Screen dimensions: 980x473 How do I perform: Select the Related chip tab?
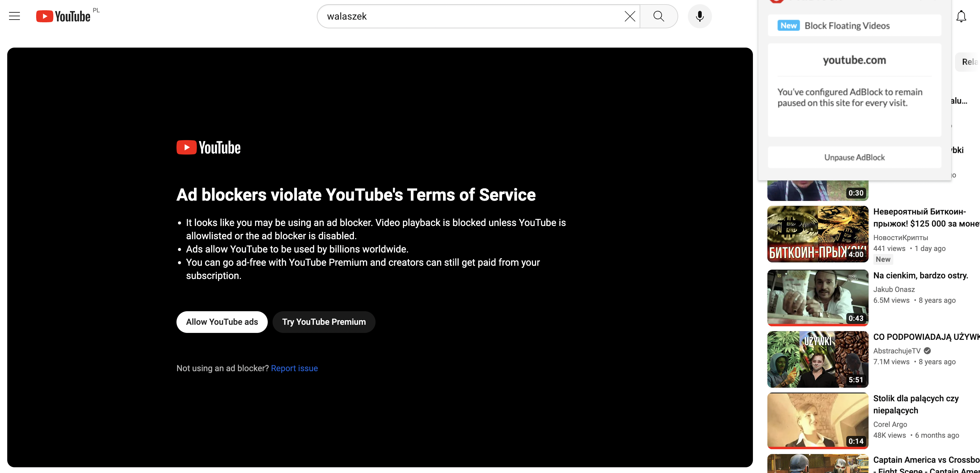969,62
